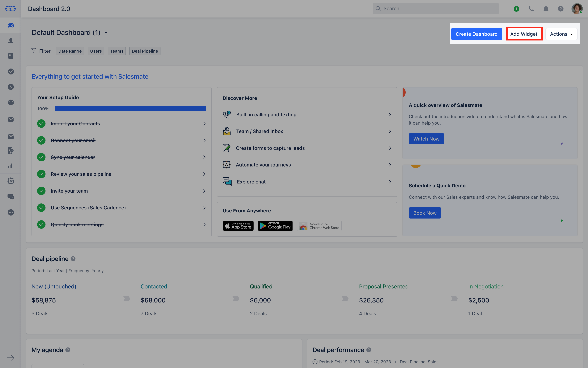This screenshot has height=368, width=588.
Task: Select Deal Pipeline filter
Action: point(145,51)
